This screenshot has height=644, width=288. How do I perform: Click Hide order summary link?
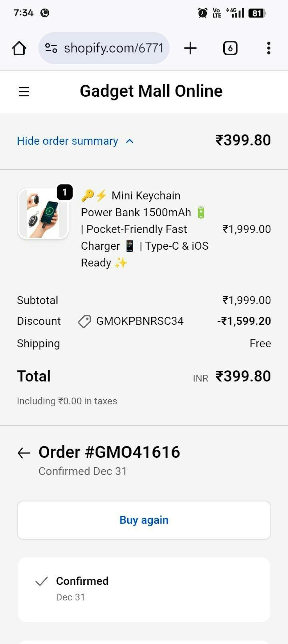click(x=67, y=141)
